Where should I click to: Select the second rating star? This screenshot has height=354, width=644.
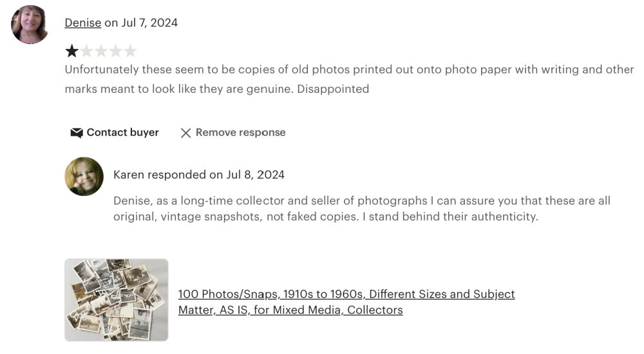click(86, 51)
